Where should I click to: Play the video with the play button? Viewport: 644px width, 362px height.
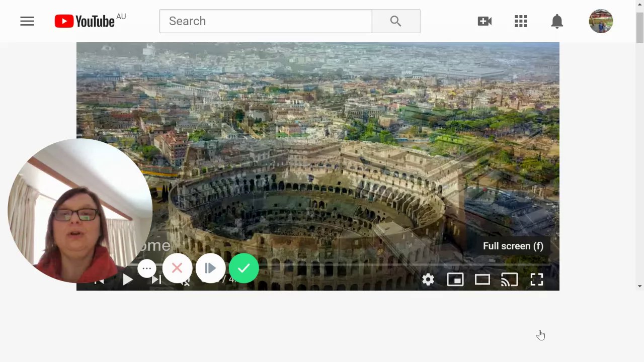128,280
